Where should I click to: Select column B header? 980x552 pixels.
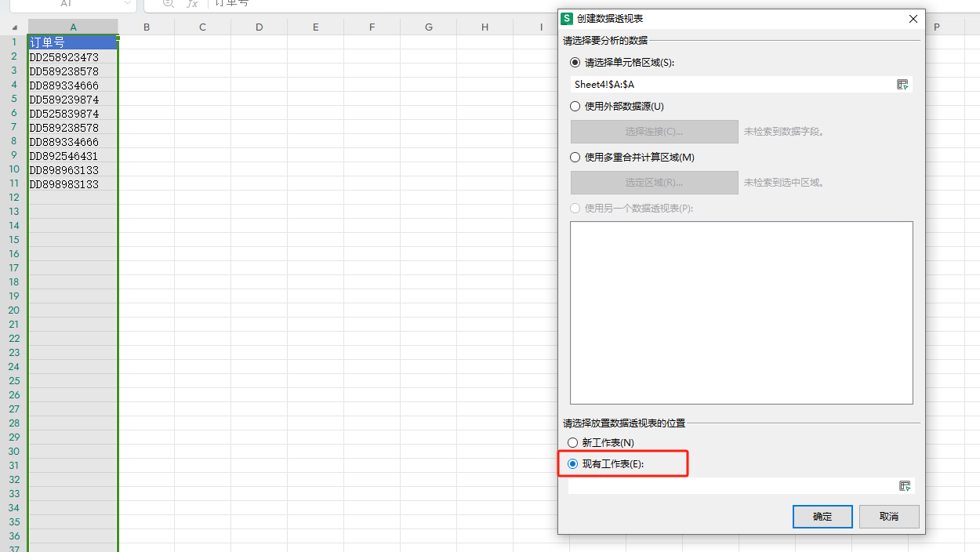click(x=147, y=27)
